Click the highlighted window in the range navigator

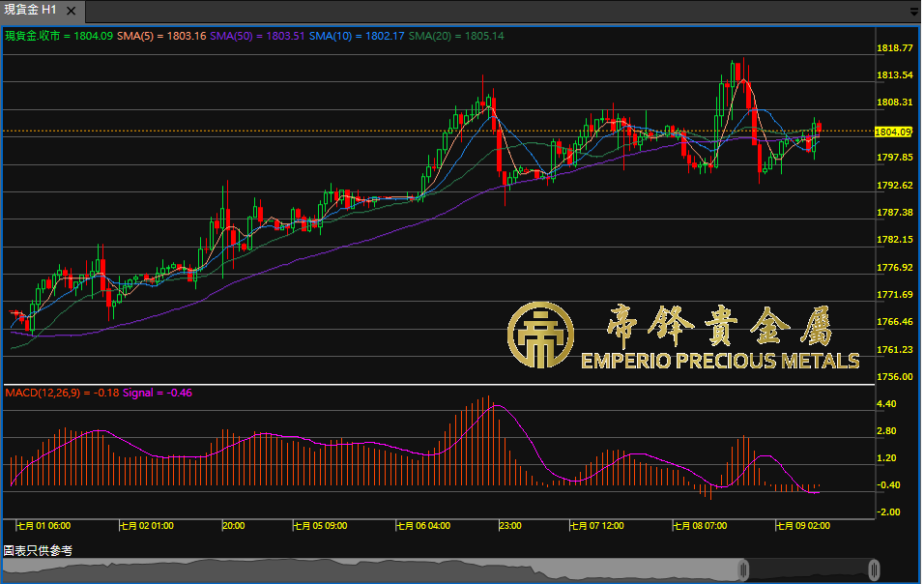[x=808, y=569]
